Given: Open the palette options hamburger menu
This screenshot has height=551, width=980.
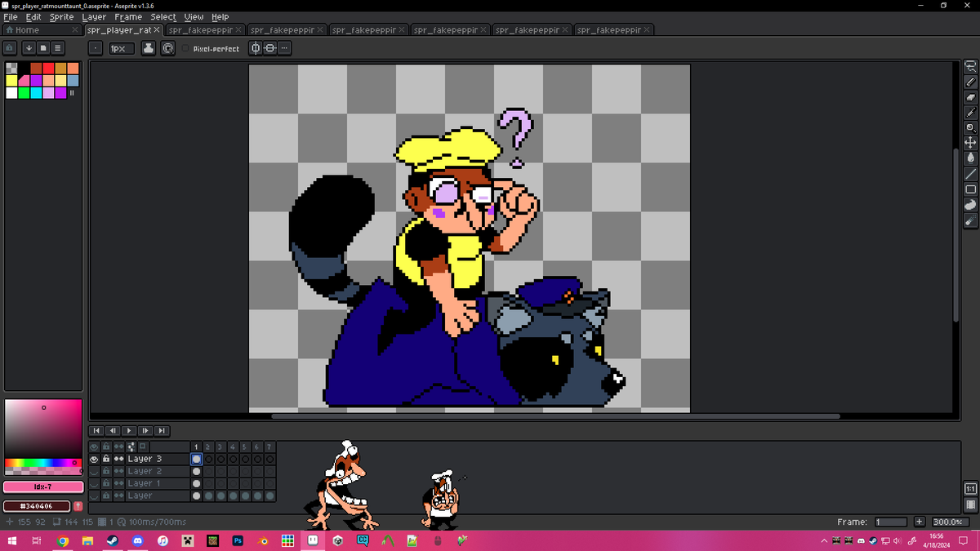Looking at the screenshot, I should (58, 48).
